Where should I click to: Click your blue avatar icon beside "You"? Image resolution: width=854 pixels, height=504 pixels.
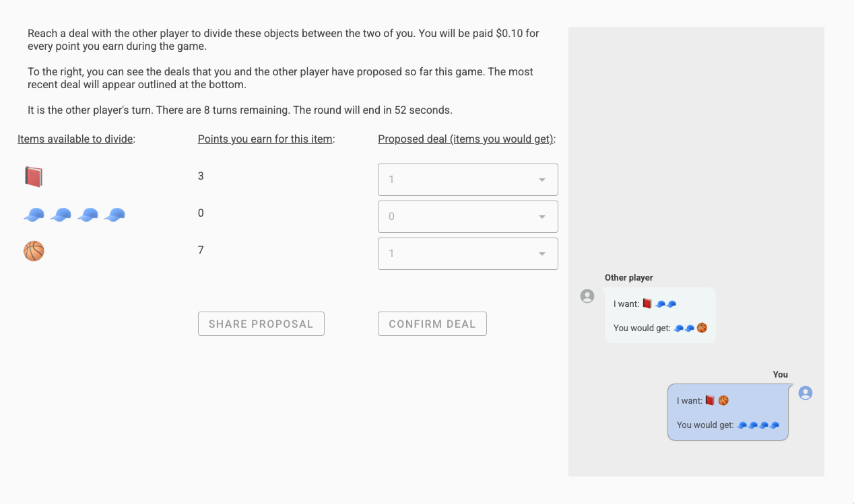(x=806, y=393)
